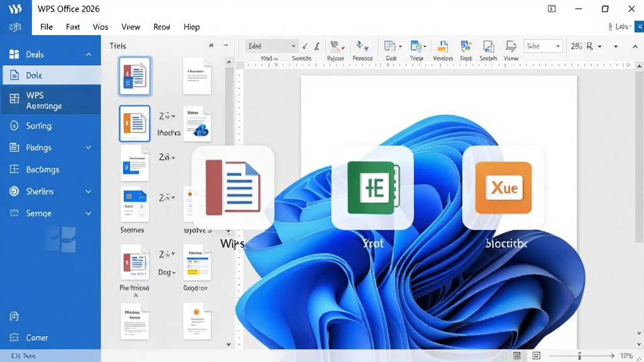Open the Vrew menu
This screenshot has width=644, height=362.
click(131, 26)
